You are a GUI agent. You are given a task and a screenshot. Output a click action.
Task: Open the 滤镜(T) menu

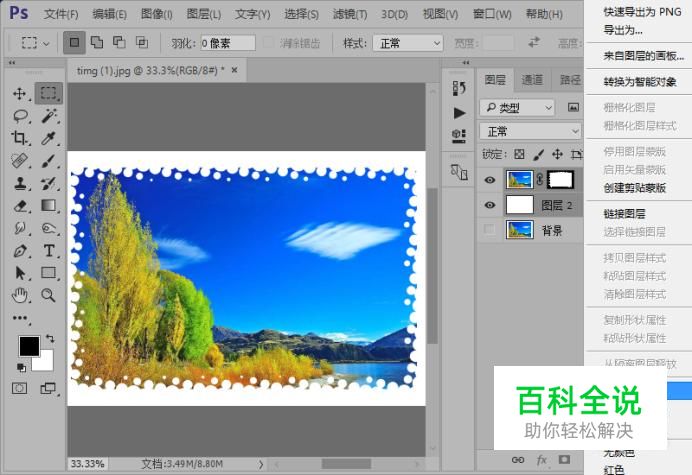coord(350,14)
